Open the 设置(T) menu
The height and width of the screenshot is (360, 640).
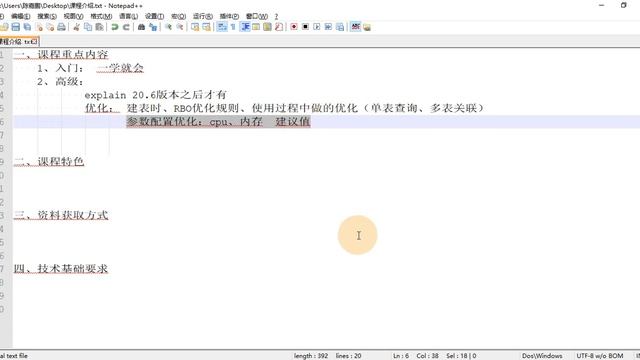click(154, 16)
